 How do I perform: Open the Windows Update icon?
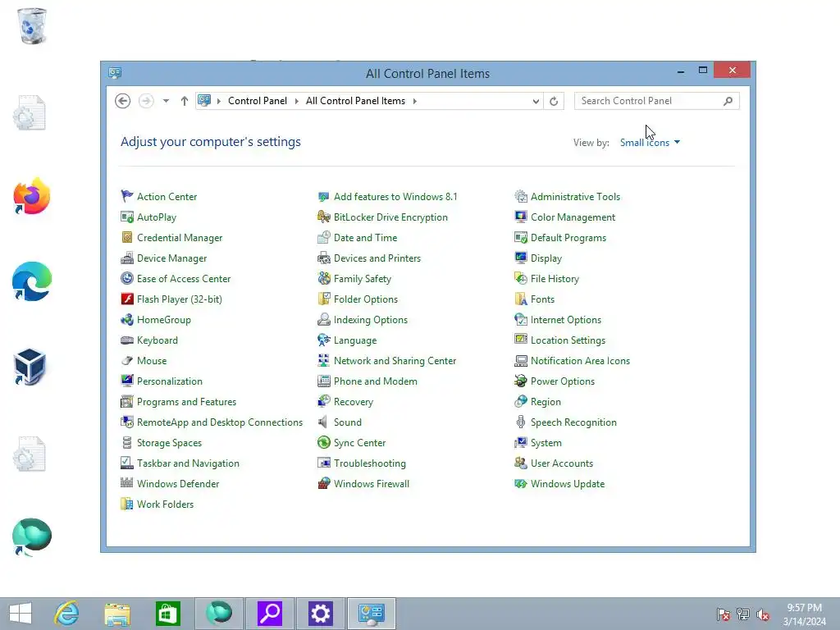coord(521,483)
